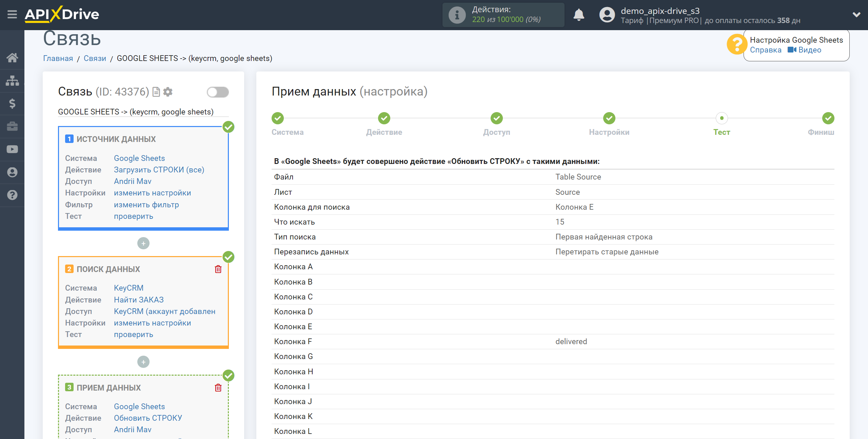This screenshot has height=439, width=868.
Task: Click изменить фильтр link
Action: tap(146, 205)
